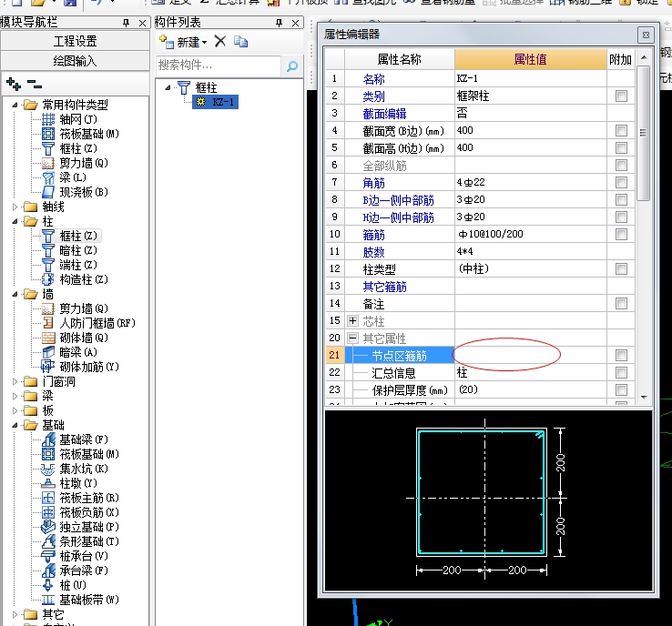Toggle 附加 checkbox for 箍筋 row

tap(621, 234)
